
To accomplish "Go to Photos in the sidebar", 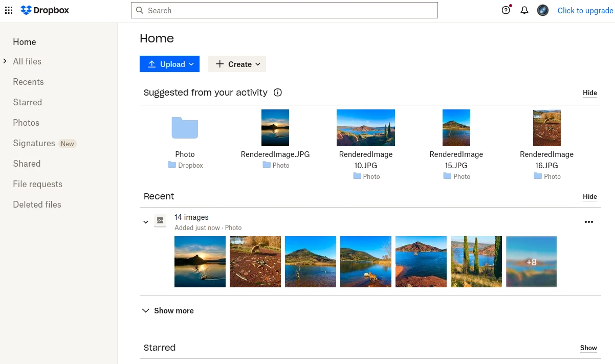I will pos(26,123).
